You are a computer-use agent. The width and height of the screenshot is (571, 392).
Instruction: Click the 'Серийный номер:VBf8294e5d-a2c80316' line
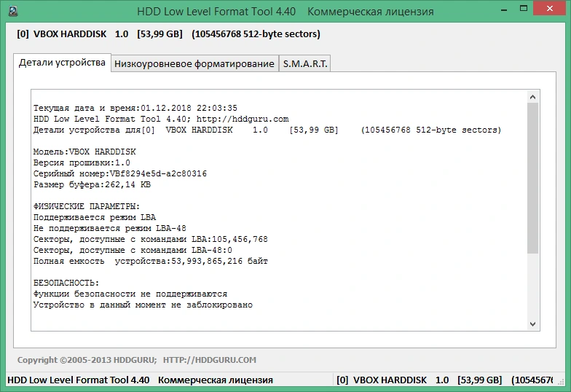(120, 173)
